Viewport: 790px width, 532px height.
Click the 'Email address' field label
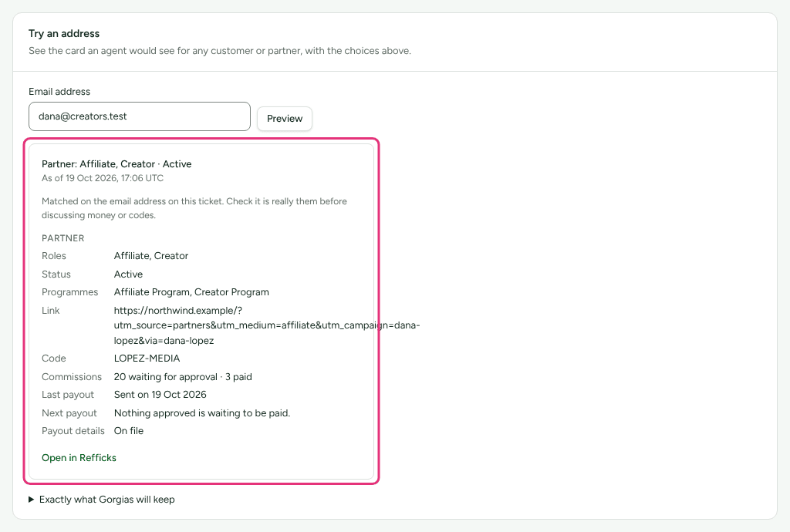click(59, 92)
